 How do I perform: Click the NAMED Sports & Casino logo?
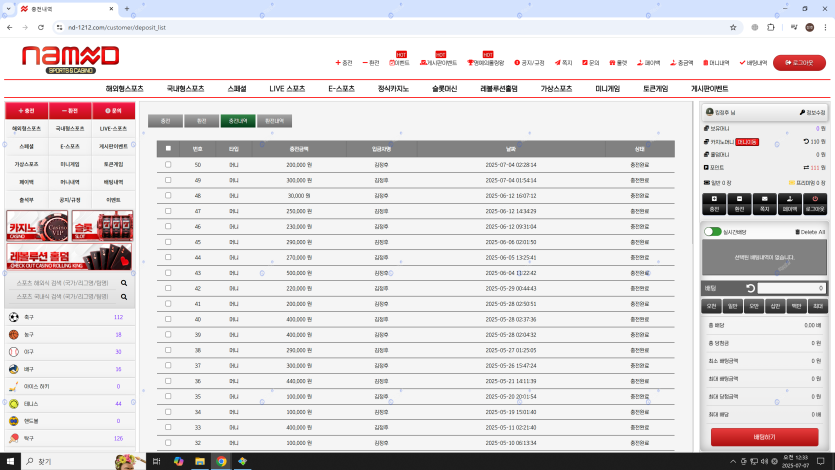pyautogui.click(x=70, y=60)
